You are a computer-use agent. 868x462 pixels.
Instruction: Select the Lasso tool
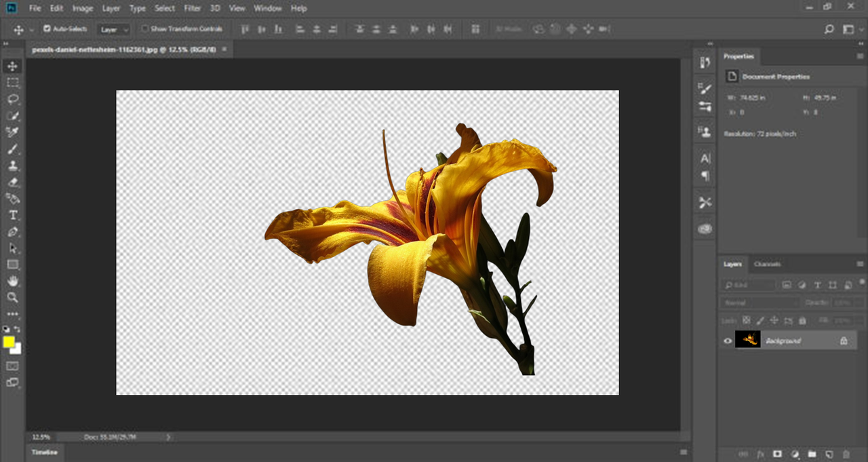[x=13, y=99]
